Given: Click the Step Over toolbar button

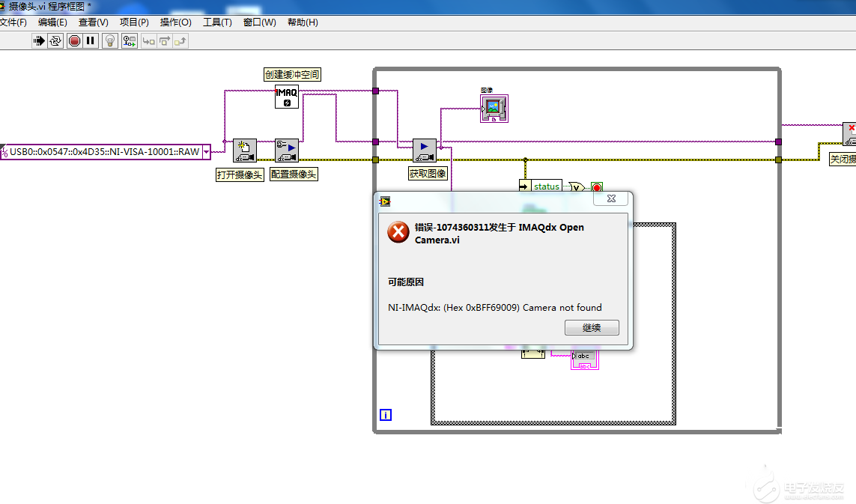Looking at the screenshot, I should [x=164, y=40].
